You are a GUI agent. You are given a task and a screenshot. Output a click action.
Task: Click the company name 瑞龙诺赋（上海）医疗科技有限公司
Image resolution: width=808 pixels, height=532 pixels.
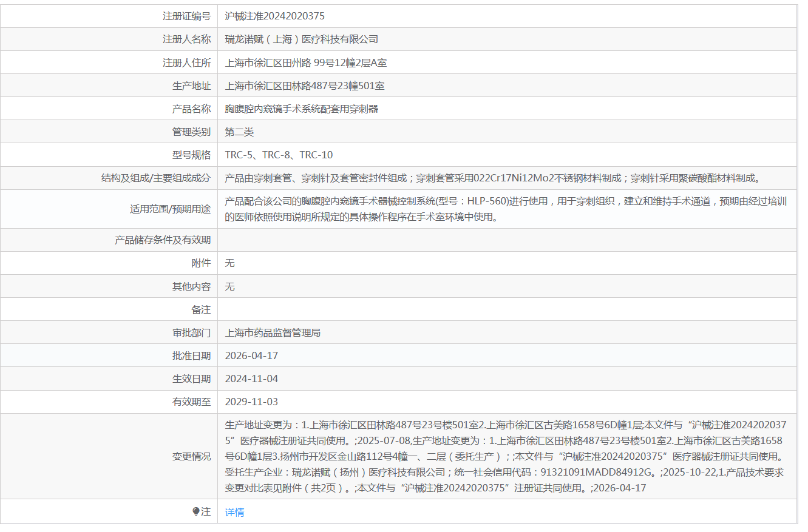pos(302,39)
